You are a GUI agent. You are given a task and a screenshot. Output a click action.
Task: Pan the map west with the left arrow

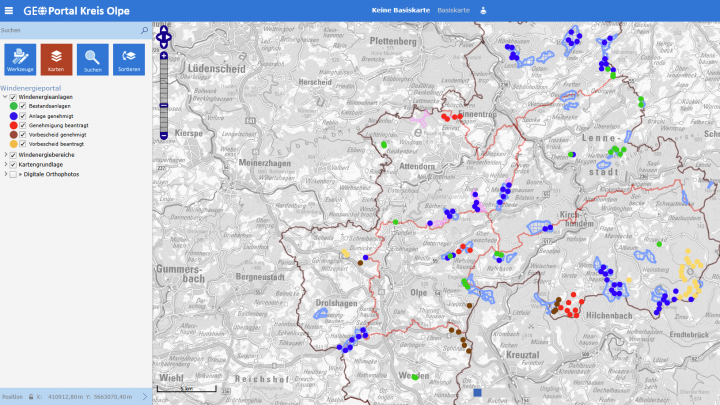(x=158, y=37)
